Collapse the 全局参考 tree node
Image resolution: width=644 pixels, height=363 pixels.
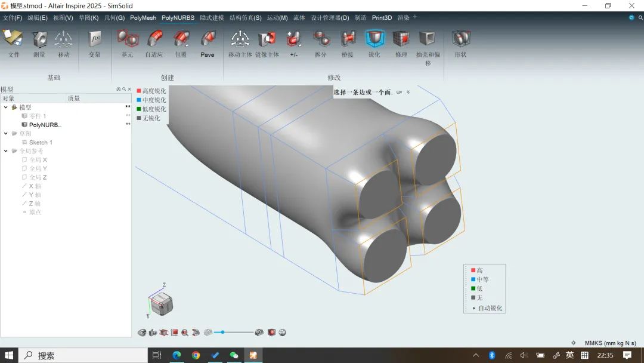6,151
